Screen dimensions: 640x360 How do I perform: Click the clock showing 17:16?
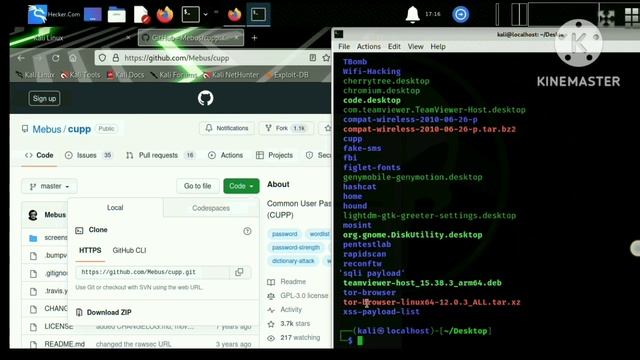click(x=433, y=14)
